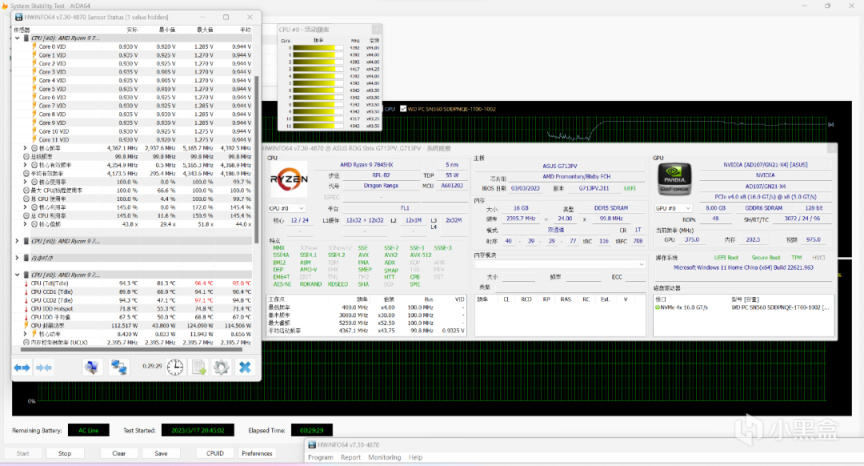This screenshot has width=864, height=466.
Task: Click the logging document icon with green arrow
Action: point(198,367)
